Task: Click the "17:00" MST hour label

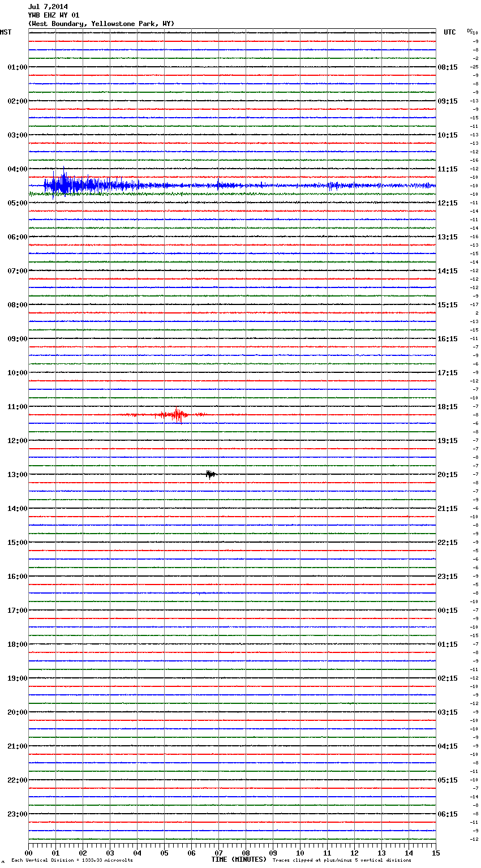Action: point(18,611)
